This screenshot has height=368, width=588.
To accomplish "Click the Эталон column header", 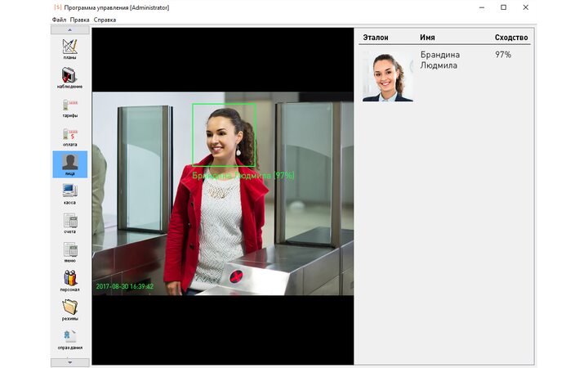I will point(376,38).
